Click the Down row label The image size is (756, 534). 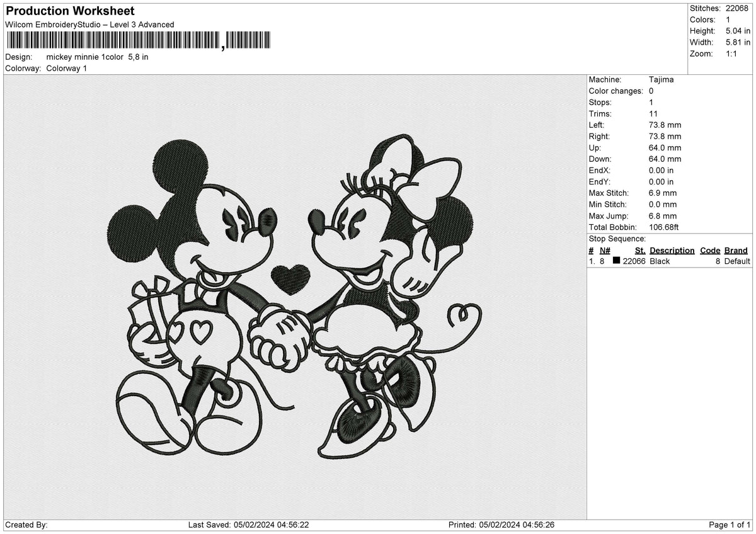coord(600,159)
